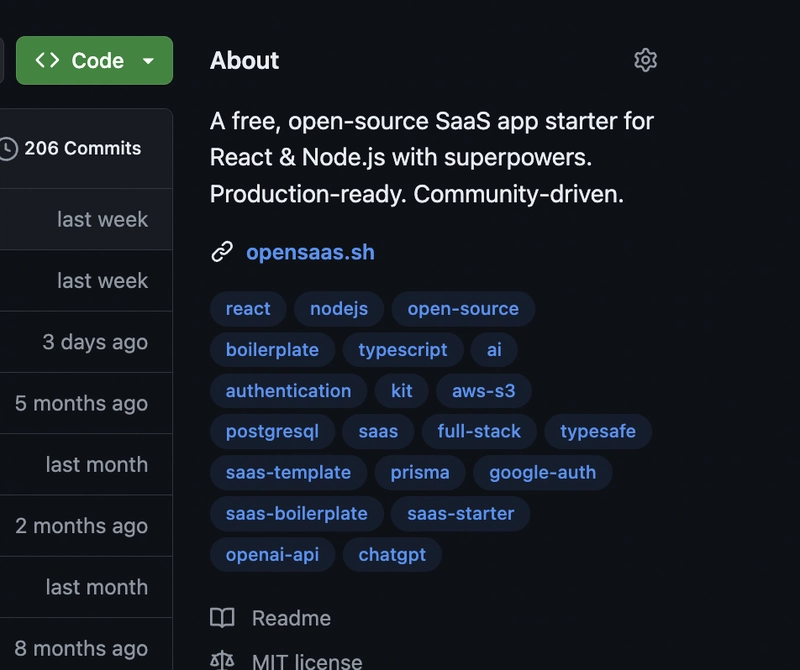Click the '2 months ago' timestamp
The image size is (800, 670).
[x=82, y=526]
